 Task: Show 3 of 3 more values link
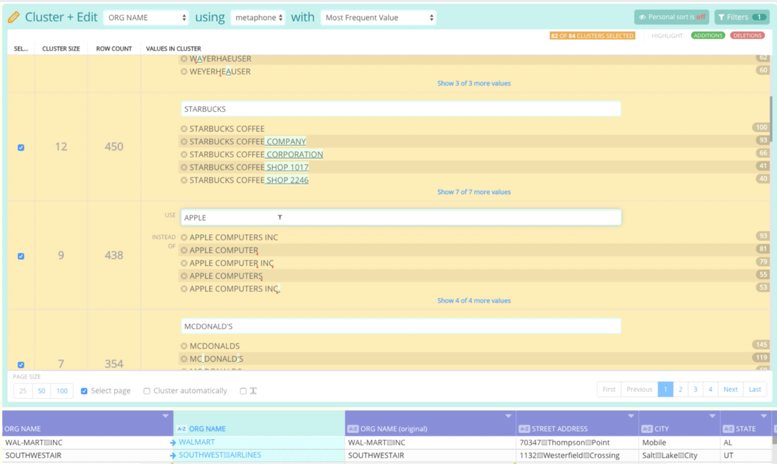pos(474,83)
